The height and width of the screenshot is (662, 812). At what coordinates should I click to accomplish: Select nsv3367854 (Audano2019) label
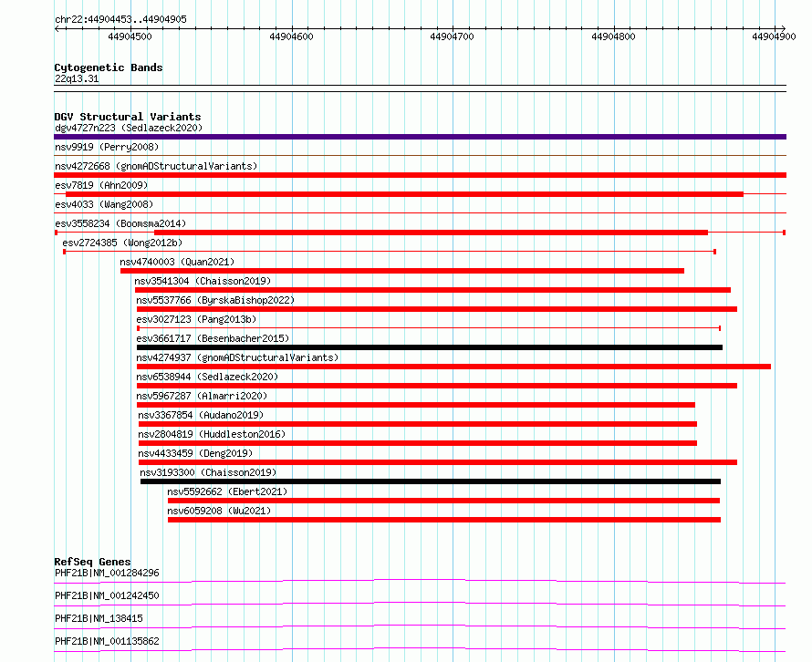[201, 415]
